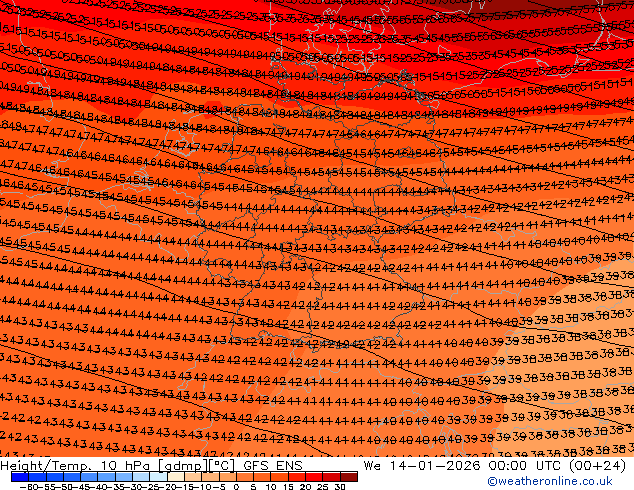Click the '[gdmp]' unit label
This screenshot has width=634, height=490.
[183, 466]
